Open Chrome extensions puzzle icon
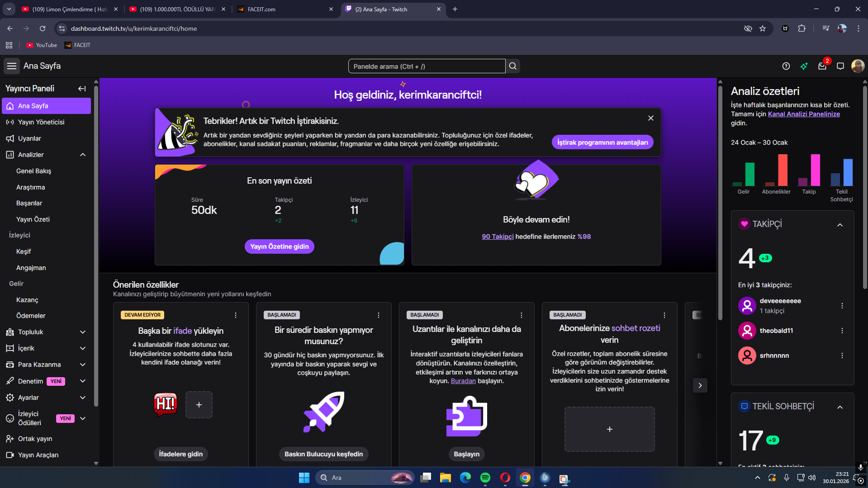868x488 pixels. pos(802,28)
